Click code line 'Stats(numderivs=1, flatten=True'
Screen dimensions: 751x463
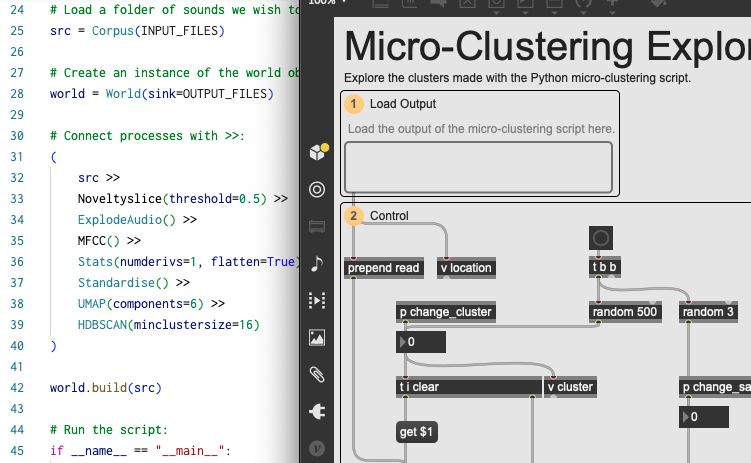click(189, 262)
